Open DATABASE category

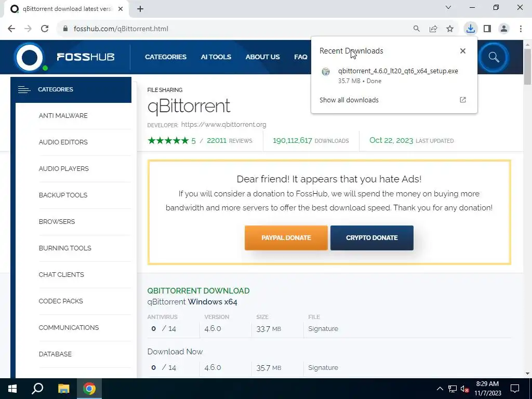coord(55,354)
